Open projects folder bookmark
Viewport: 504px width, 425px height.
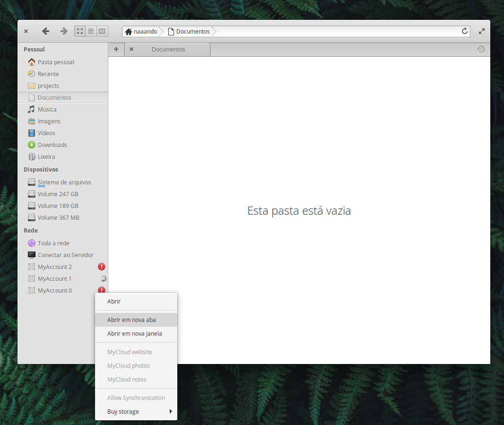click(63, 86)
